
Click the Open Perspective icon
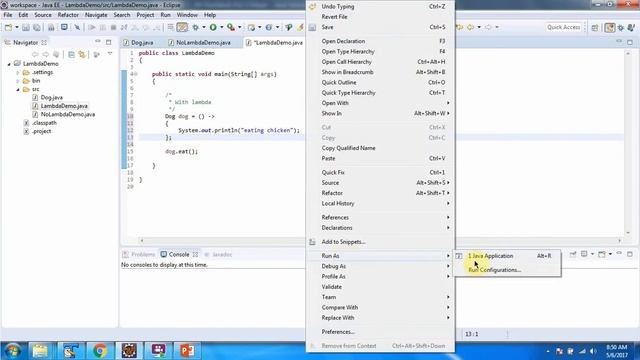pyautogui.click(x=595, y=27)
